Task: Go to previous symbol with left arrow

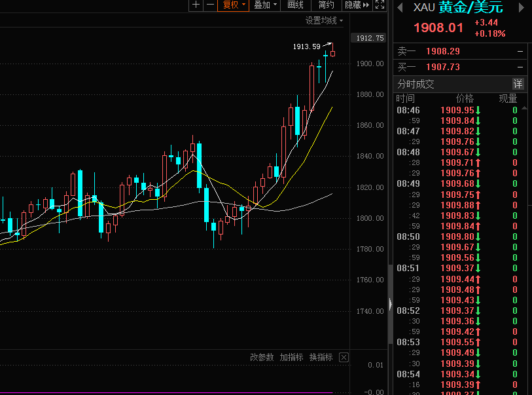Action: coord(400,8)
